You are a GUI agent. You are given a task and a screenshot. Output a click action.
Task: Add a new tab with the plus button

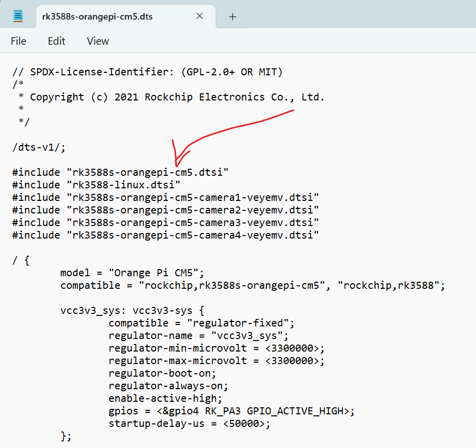pyautogui.click(x=232, y=17)
